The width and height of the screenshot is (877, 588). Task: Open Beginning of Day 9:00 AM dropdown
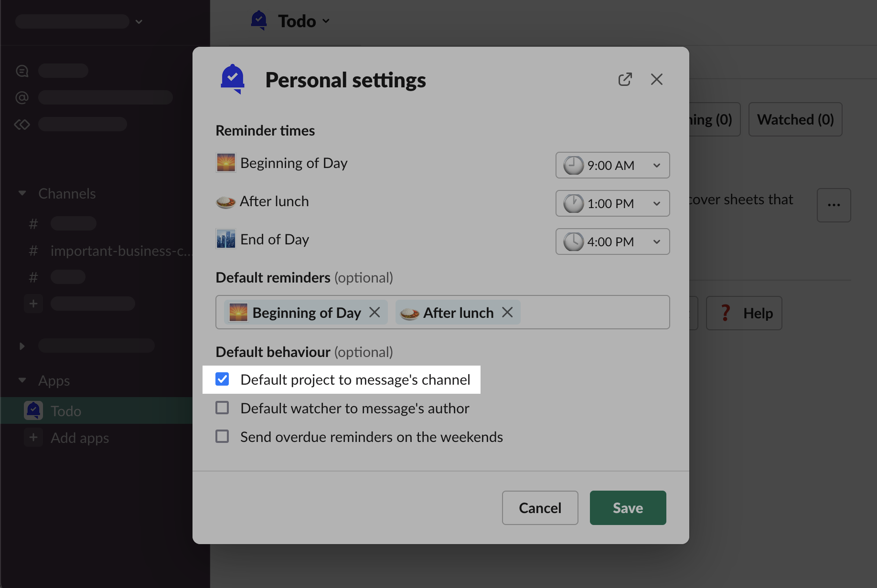(612, 165)
